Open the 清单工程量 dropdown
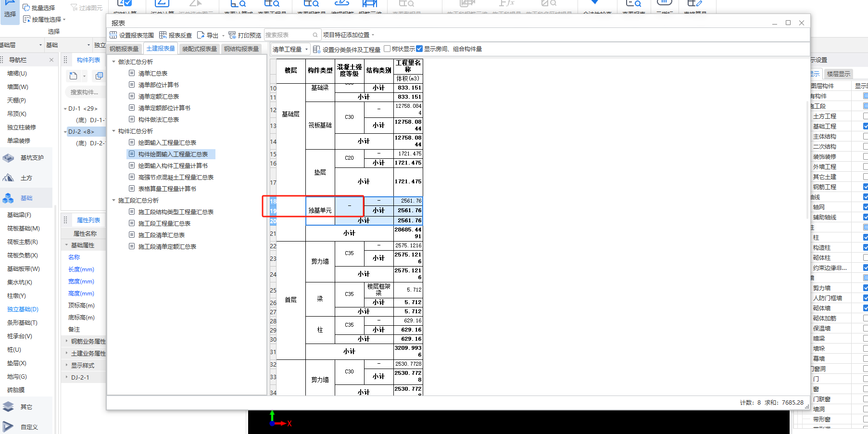Image resolution: width=868 pixels, height=434 pixels. coord(290,49)
